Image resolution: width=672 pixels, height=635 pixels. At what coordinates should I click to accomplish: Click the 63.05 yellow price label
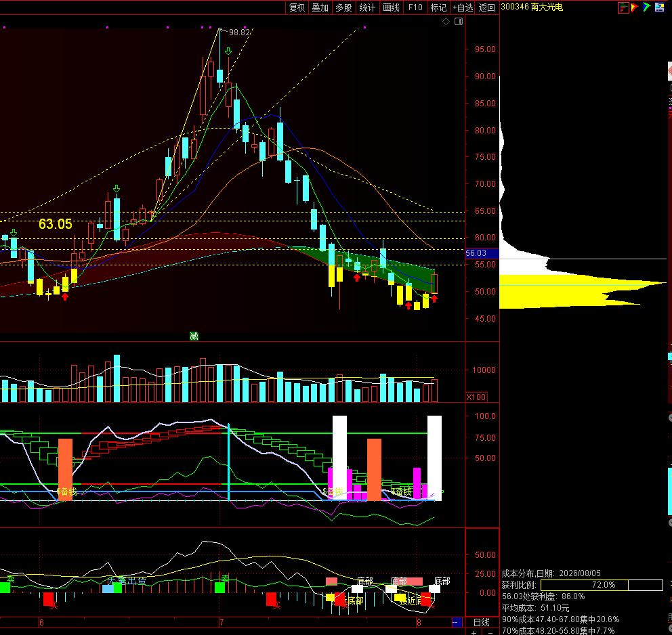pyautogui.click(x=56, y=224)
